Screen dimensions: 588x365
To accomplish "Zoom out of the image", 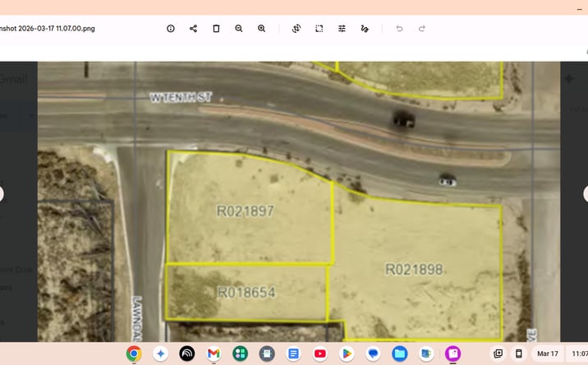I will click(x=239, y=29).
